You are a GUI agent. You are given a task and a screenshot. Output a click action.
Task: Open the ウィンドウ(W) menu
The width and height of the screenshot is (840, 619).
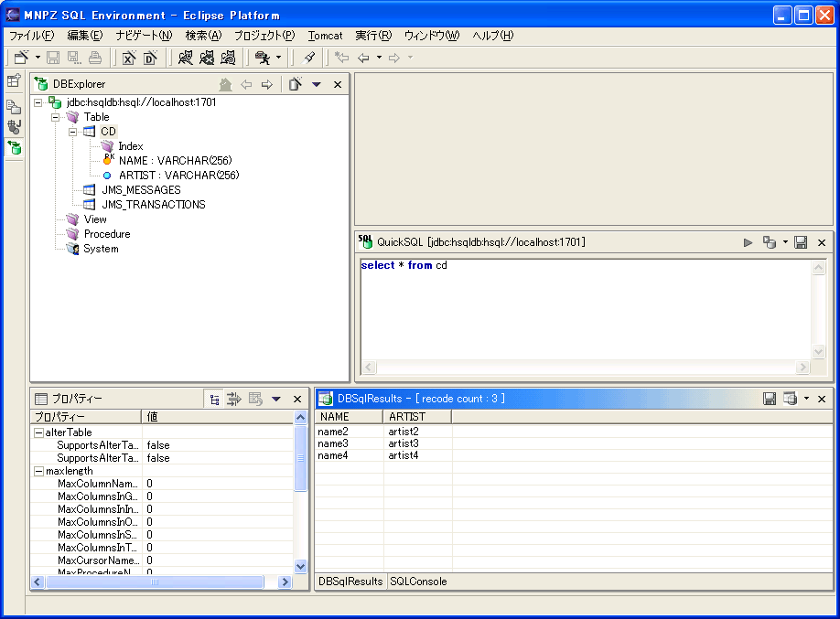pos(432,36)
